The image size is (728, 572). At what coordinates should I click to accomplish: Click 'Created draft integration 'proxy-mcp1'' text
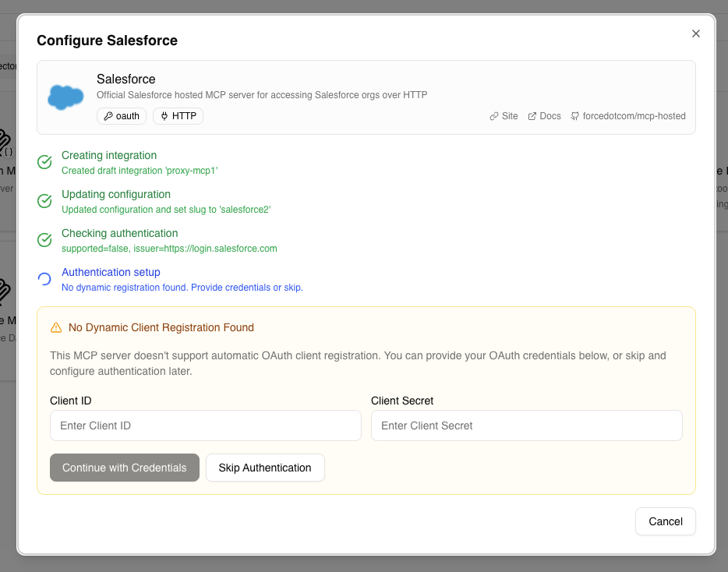click(140, 171)
